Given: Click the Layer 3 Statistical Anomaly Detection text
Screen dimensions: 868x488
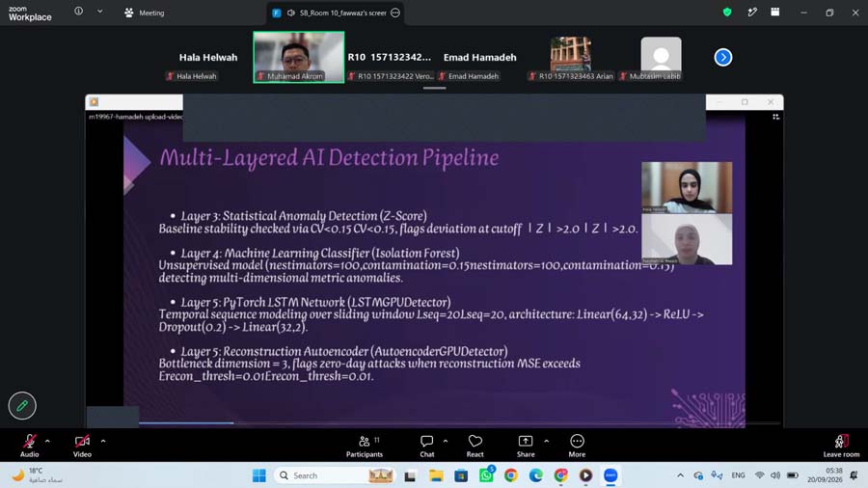Looking at the screenshot, I should (x=304, y=216).
